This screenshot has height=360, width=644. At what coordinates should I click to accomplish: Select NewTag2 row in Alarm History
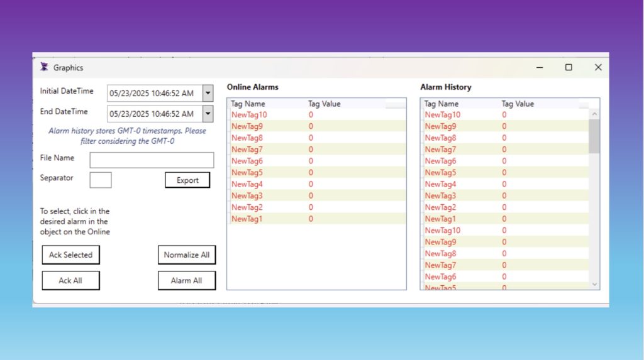pos(505,207)
